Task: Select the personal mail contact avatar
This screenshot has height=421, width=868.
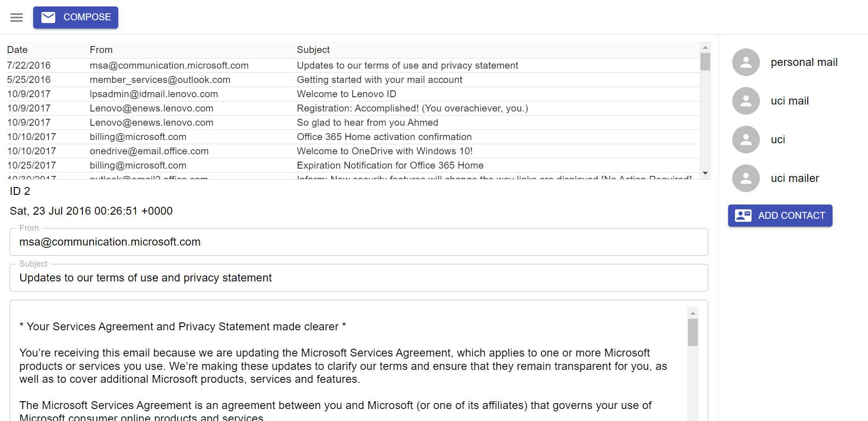Action: tap(746, 62)
